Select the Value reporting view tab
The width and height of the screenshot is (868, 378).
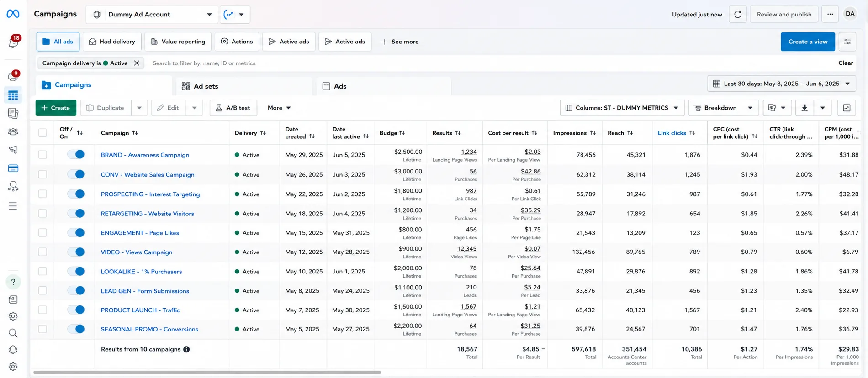[x=178, y=42]
